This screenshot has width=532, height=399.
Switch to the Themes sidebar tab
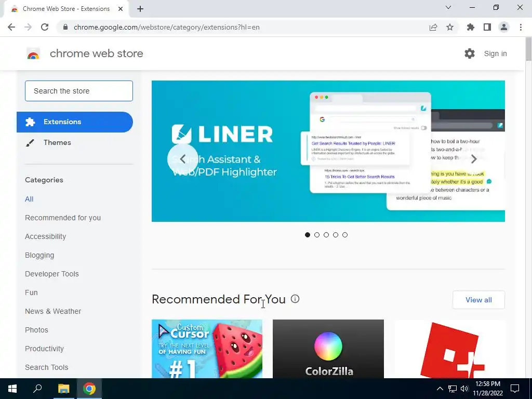point(75,142)
